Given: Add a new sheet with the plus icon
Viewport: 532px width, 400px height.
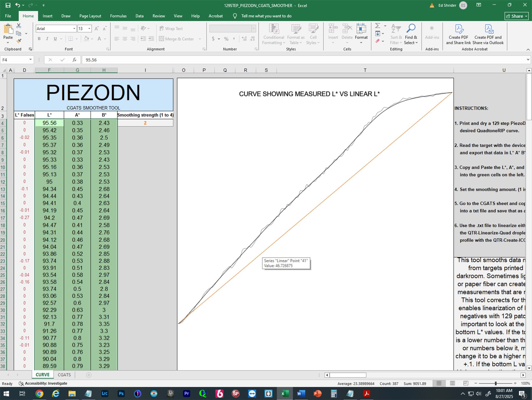Looking at the screenshot, I should pyautogui.click(x=89, y=375).
